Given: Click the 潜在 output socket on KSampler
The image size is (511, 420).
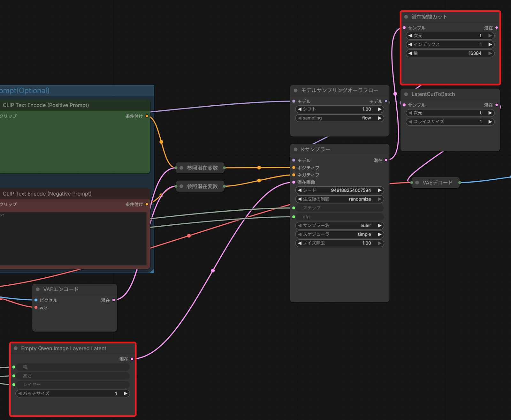Looking at the screenshot, I should click(386, 160).
